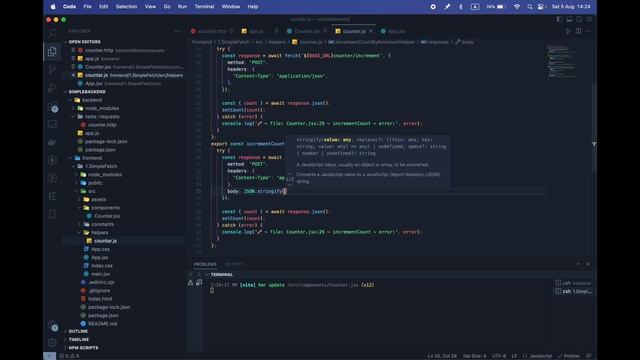Open the customize layout menu
The width and height of the screenshot is (640, 360).
pos(589,19)
